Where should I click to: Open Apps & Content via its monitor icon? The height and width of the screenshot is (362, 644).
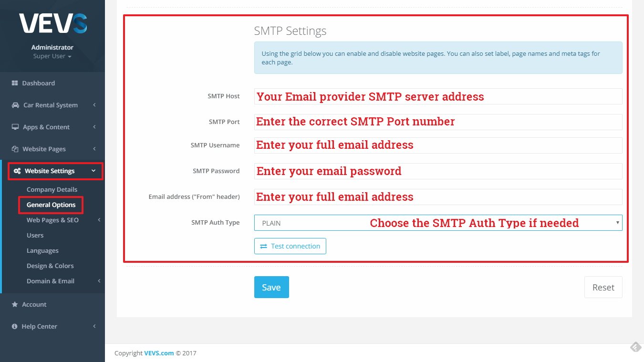tap(14, 126)
